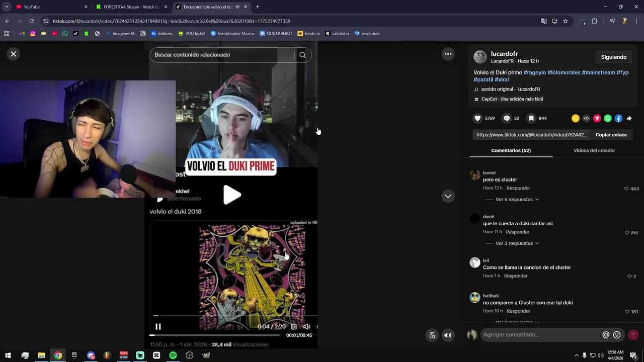Open a new browser tab

[x=258, y=7]
